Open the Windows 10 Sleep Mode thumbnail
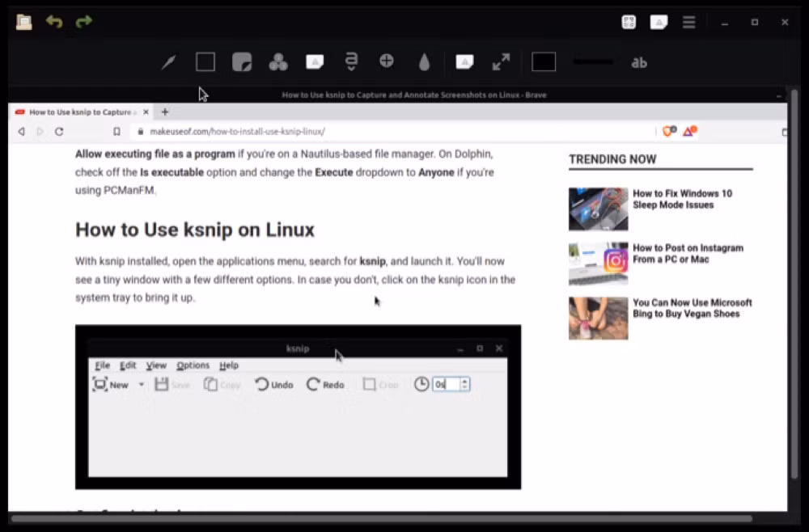The image size is (809, 532). click(599, 209)
